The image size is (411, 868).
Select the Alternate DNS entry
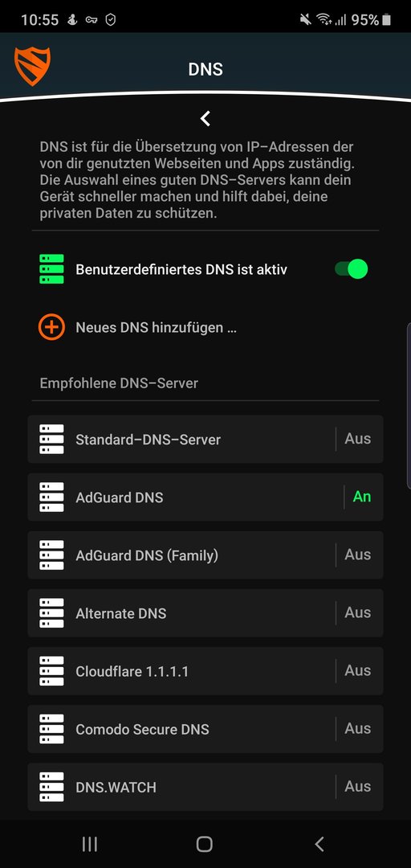pos(205,612)
